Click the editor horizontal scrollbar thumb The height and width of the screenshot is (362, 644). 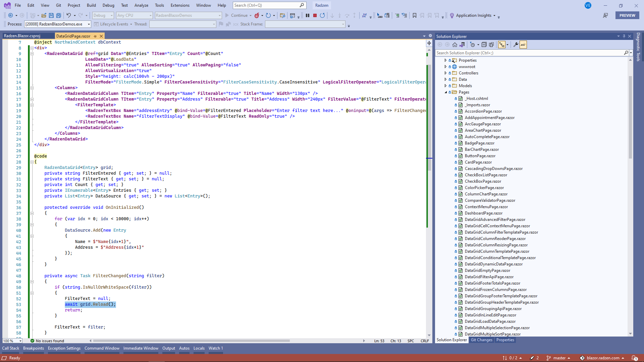pos(191,341)
